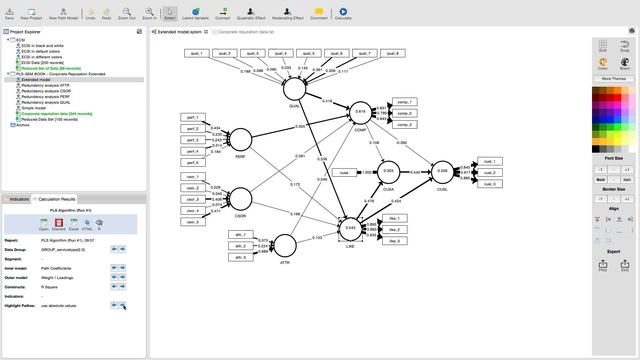Select the LIKE latent variable circle
This screenshot has height=360, width=640.
click(x=351, y=229)
